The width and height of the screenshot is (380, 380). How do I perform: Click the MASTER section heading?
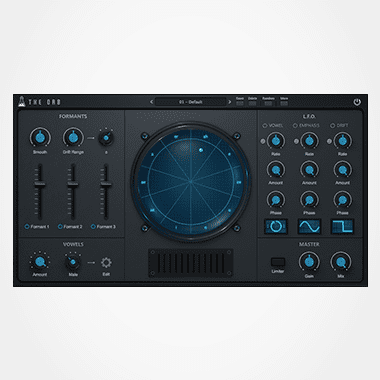pyautogui.click(x=309, y=244)
